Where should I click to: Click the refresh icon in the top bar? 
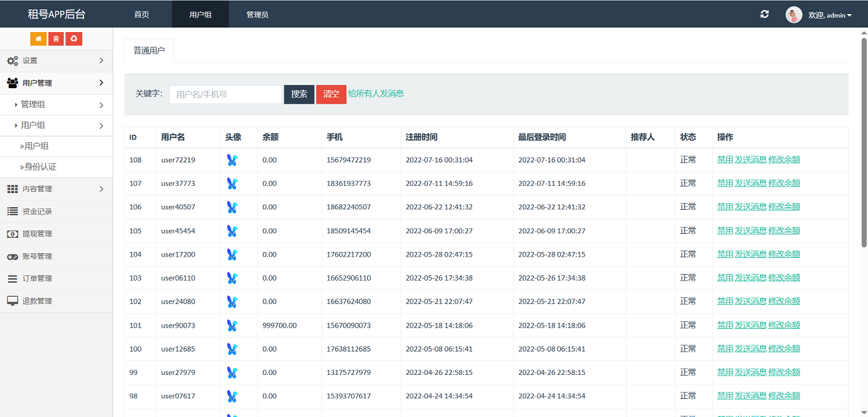[x=764, y=13]
